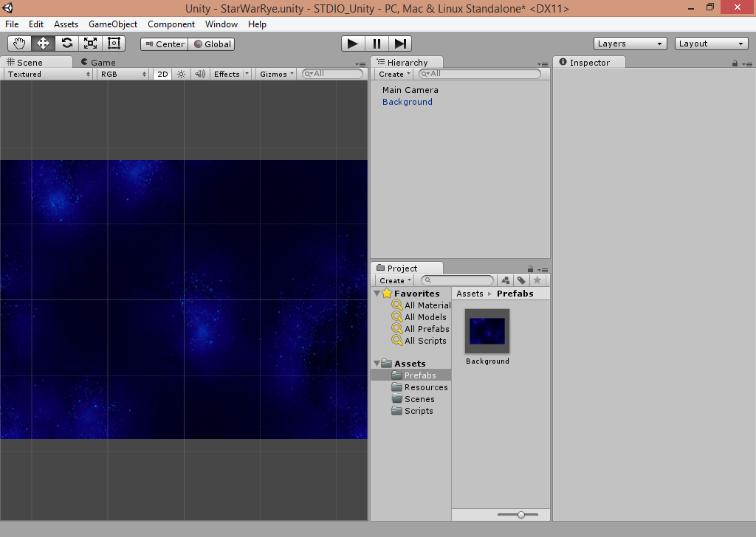Open the GameObject menu
The width and height of the screenshot is (756, 537).
click(x=113, y=24)
